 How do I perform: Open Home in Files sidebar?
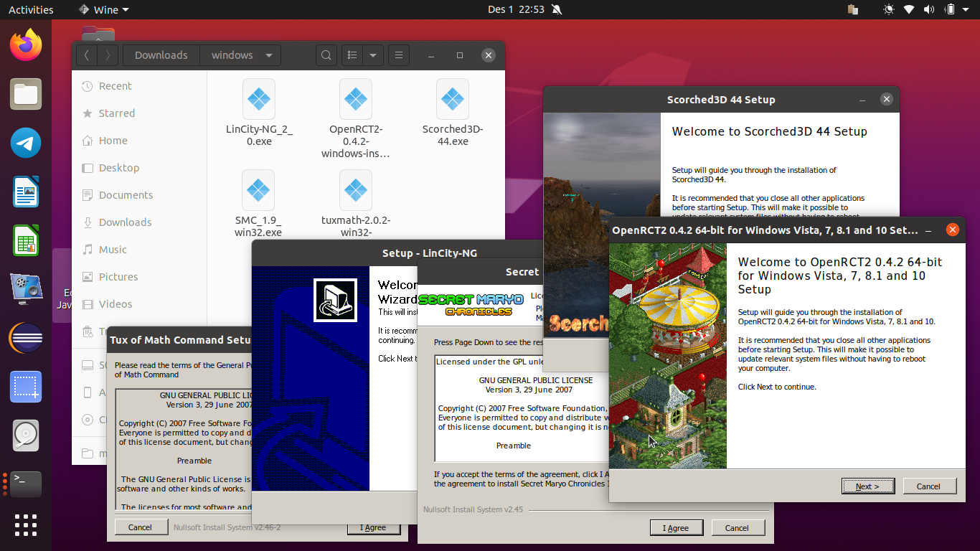(x=139, y=141)
